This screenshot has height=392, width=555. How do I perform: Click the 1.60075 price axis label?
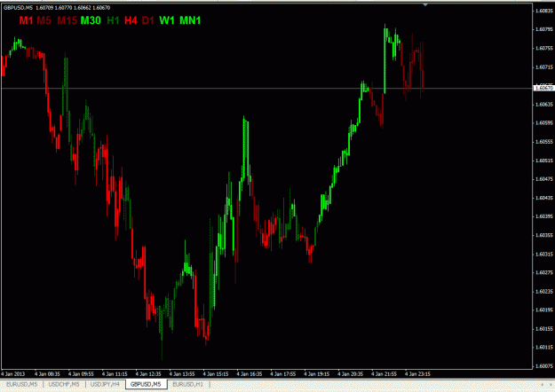[x=544, y=366]
